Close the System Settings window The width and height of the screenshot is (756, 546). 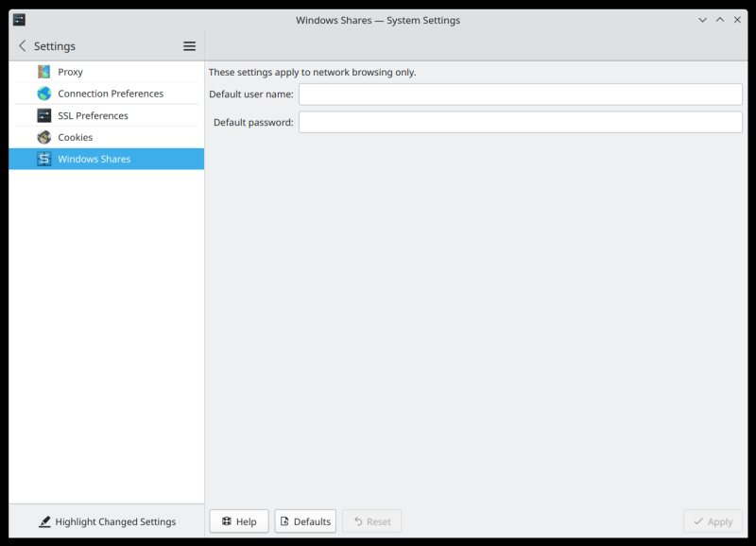[737, 20]
